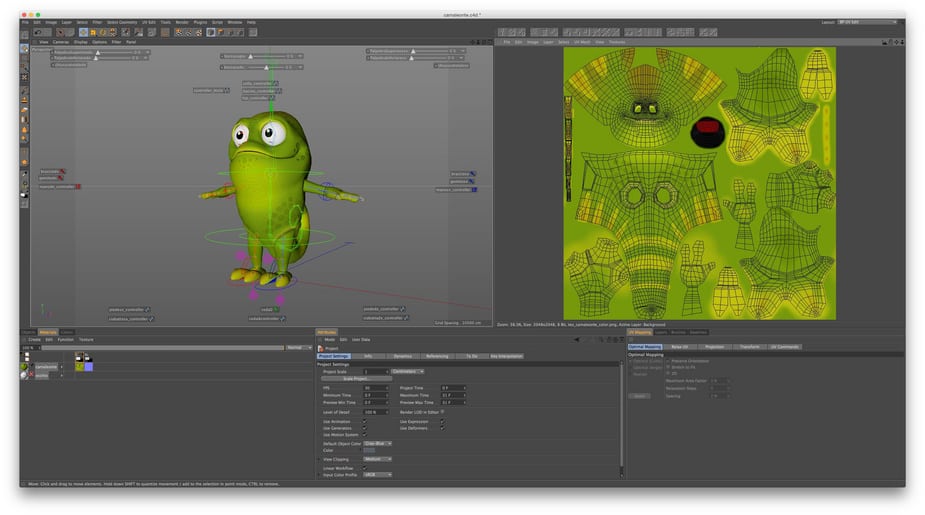Open the Layout dropdown at top right

click(867, 22)
